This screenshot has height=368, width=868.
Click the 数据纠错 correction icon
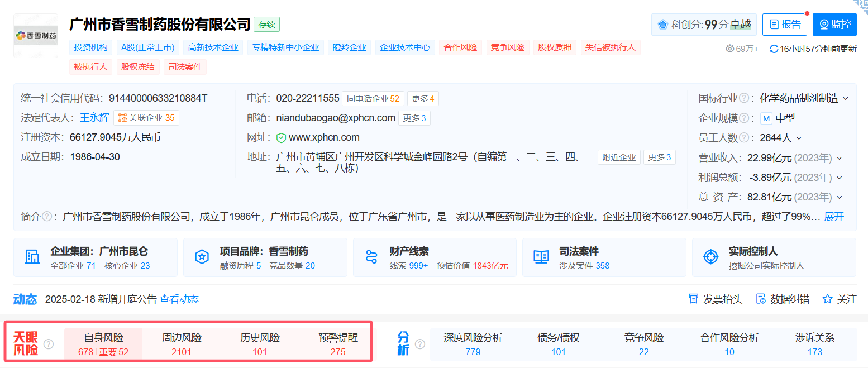click(x=760, y=299)
